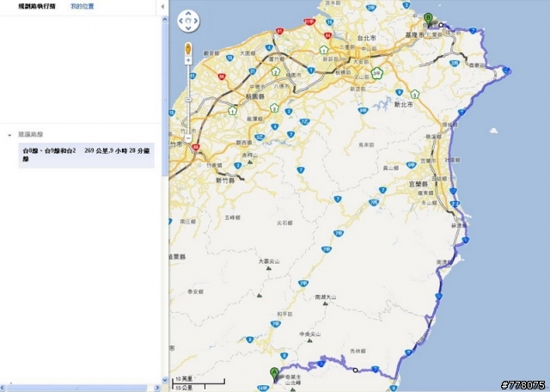Viewport: 550px width, 392px height.
Task: Select the 台8線、台9線和台2線 suggested route
Action: pos(86,155)
